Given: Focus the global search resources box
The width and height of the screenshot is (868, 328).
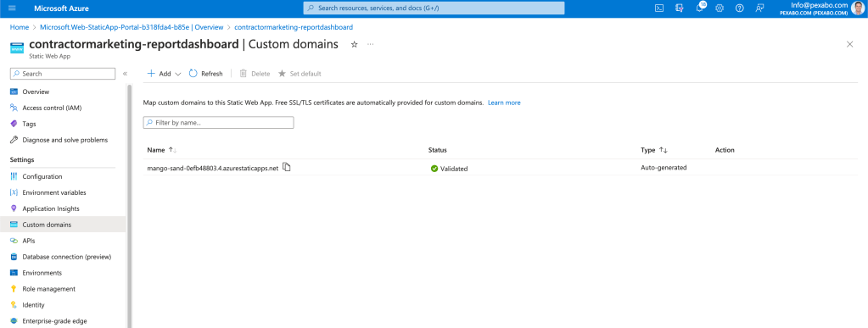Looking at the screenshot, I should (x=434, y=8).
